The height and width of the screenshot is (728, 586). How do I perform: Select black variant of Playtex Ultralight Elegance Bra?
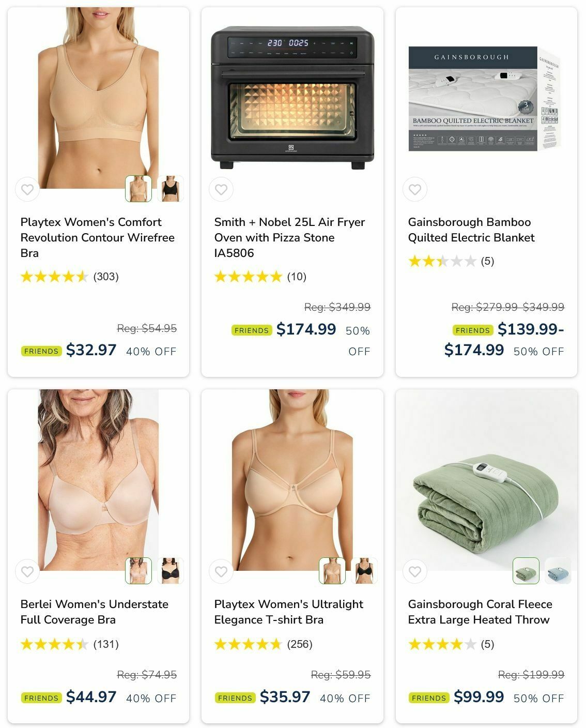click(364, 571)
